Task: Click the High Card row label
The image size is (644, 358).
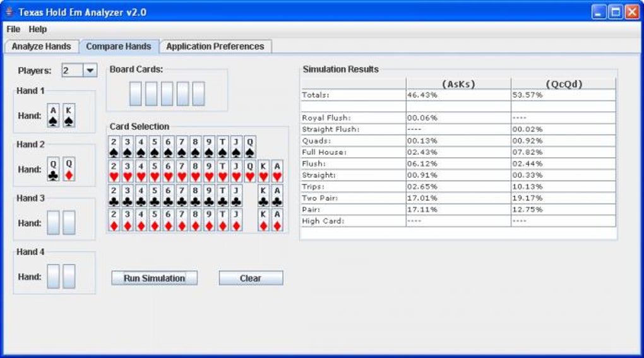Action: [x=323, y=221]
